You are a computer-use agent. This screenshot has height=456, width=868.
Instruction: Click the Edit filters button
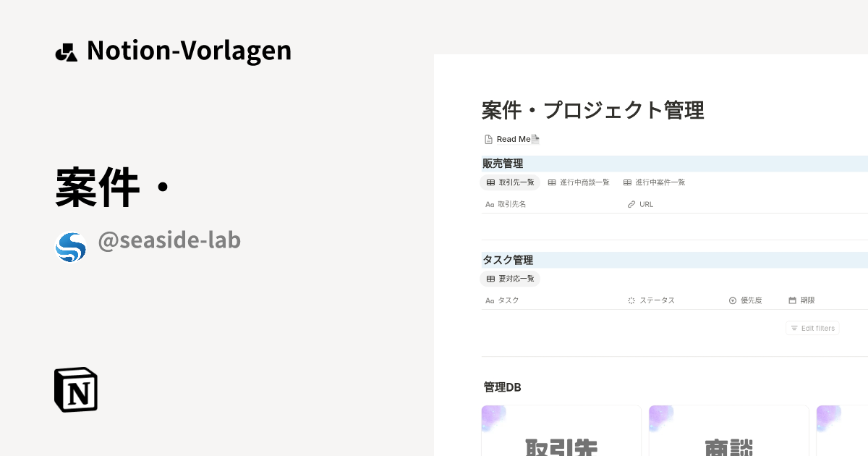[x=812, y=328]
